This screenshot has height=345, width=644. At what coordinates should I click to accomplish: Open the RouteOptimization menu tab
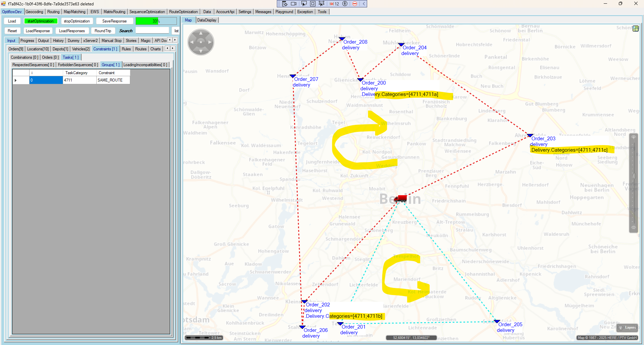pyautogui.click(x=183, y=12)
